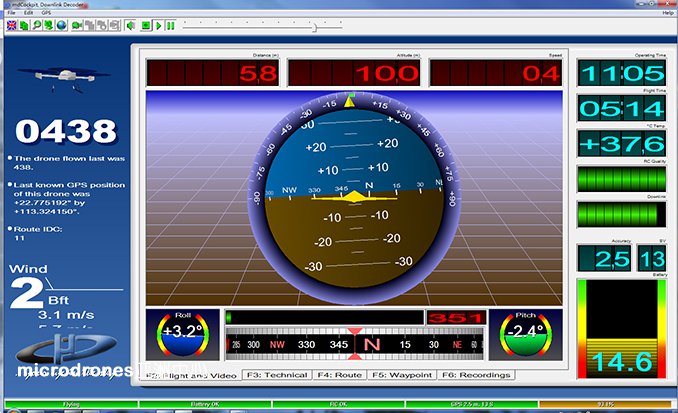Image resolution: width=678 pixels, height=413 pixels.
Task: Open the Help menu
Action: click(667, 12)
